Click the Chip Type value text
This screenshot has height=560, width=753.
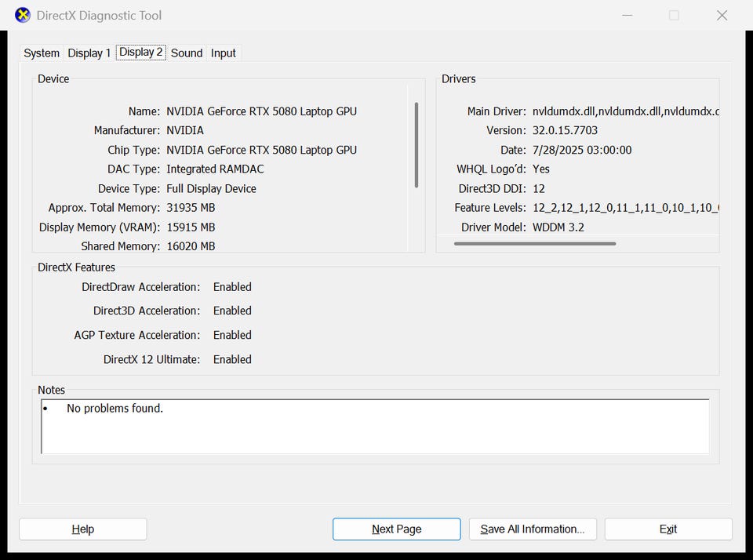[262, 150]
